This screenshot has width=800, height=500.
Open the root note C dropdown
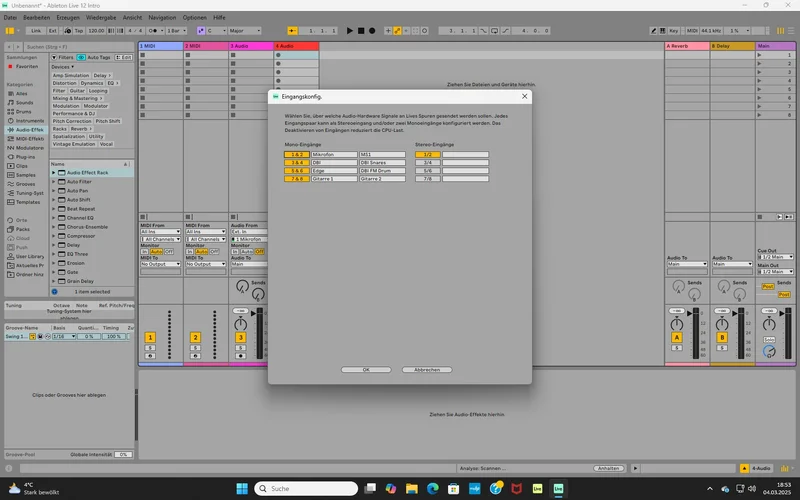216,31
